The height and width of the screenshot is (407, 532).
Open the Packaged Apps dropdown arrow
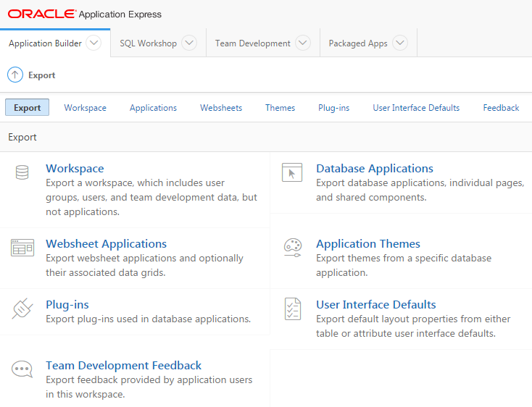(400, 43)
